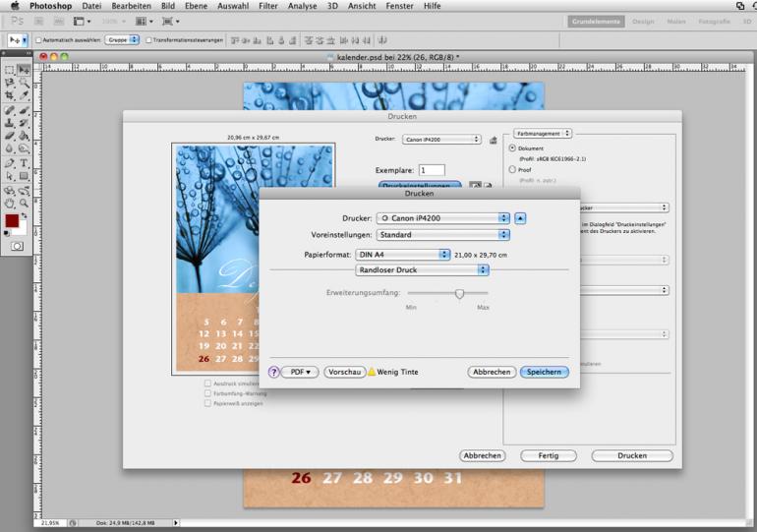This screenshot has width=757, height=532.
Task: Select the Paint Bucket tool
Action: (24, 136)
